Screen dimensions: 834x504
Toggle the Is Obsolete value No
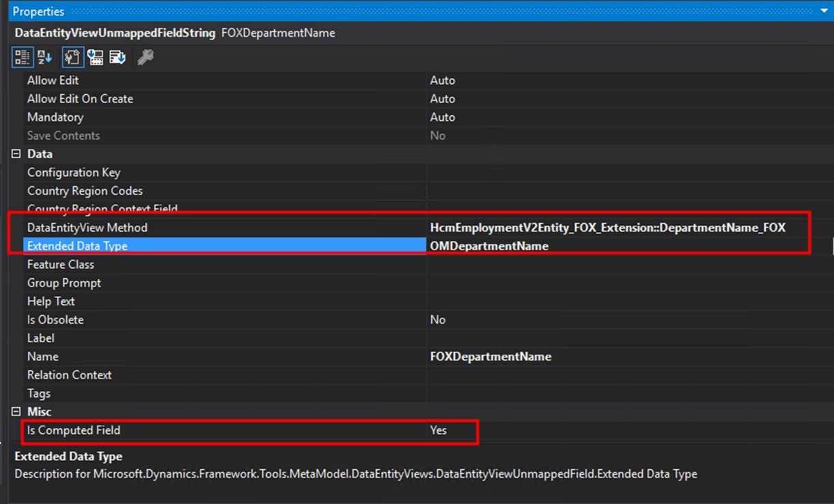(x=437, y=320)
